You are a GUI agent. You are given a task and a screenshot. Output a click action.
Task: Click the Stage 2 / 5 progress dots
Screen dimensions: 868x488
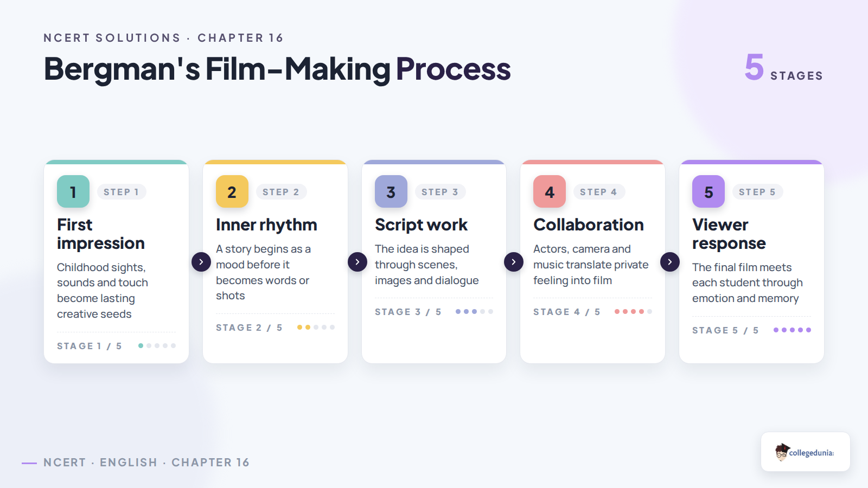pos(316,327)
